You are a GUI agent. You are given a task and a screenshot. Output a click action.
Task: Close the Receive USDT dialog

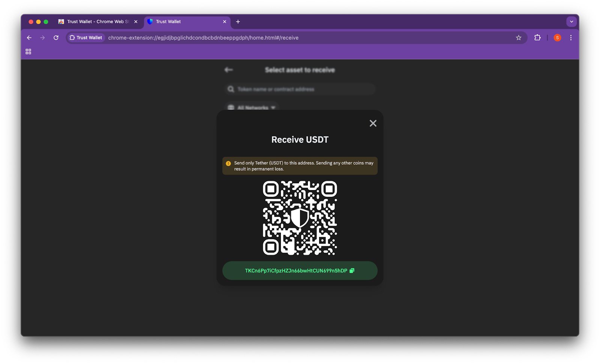(x=373, y=123)
